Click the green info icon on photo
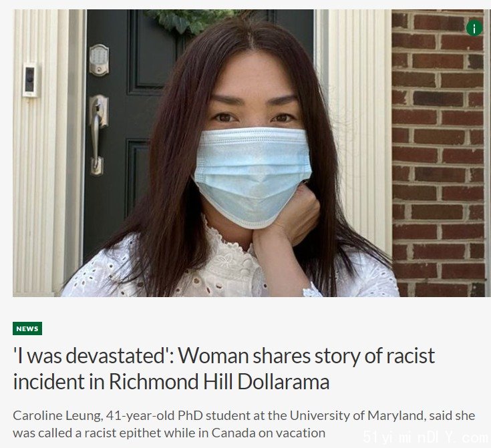491x448 pixels. [474, 28]
